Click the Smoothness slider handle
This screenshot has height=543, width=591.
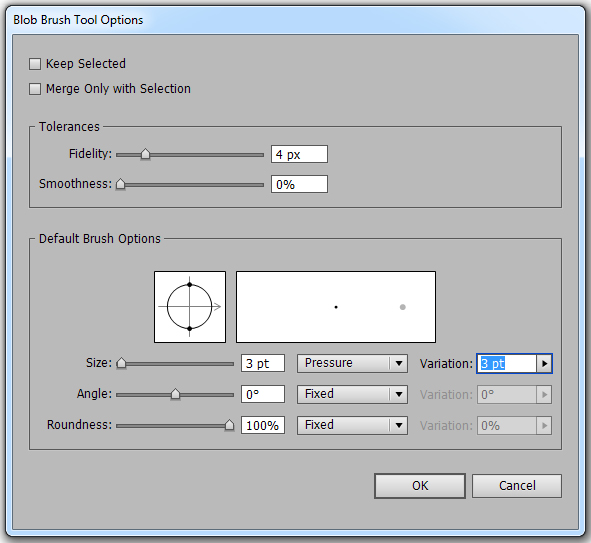coord(120,184)
